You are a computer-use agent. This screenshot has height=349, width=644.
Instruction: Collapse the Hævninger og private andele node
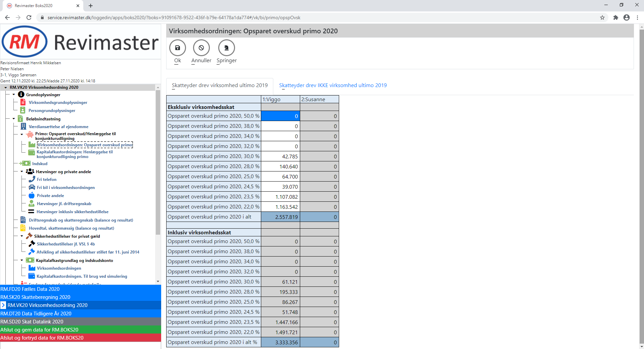click(22, 171)
